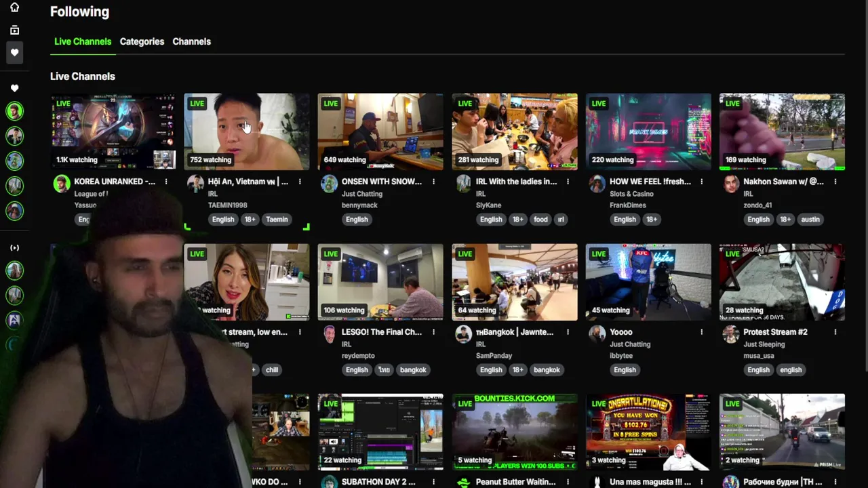Open zondo_41 avatar beside Nakhon Sawan title
Screen dimensions: 868x488
[730, 184]
